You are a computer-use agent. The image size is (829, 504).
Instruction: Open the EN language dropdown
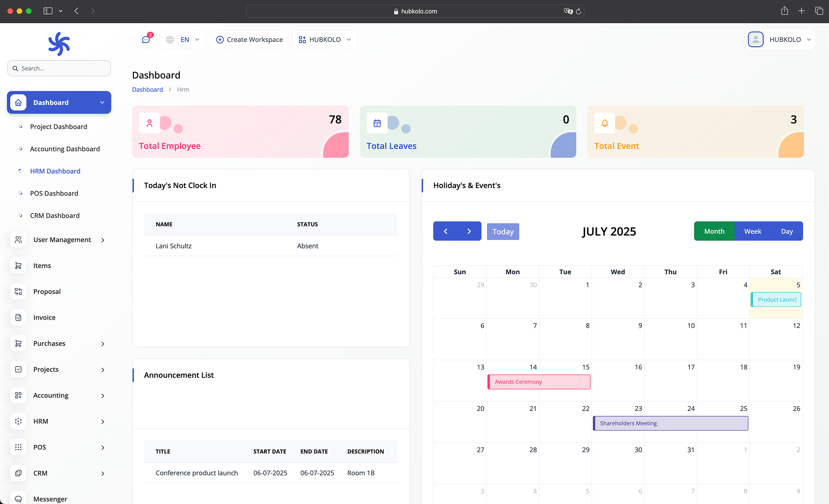click(x=183, y=39)
